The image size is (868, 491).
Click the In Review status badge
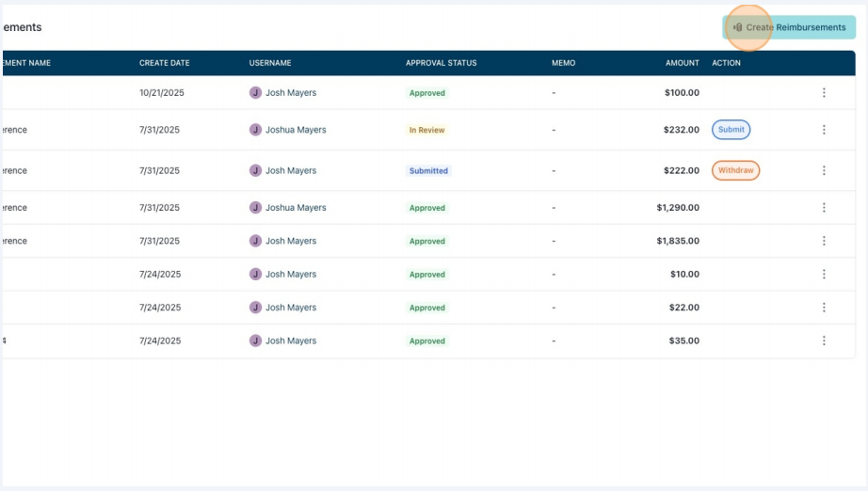(426, 130)
